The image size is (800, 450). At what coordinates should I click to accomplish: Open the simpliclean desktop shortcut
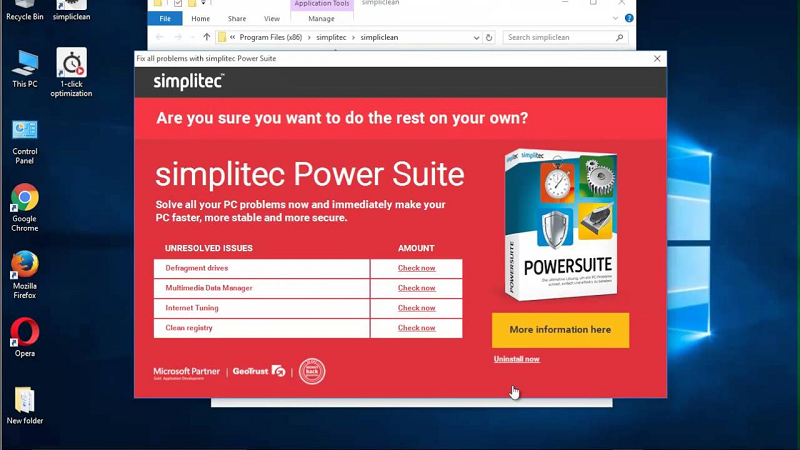71,10
